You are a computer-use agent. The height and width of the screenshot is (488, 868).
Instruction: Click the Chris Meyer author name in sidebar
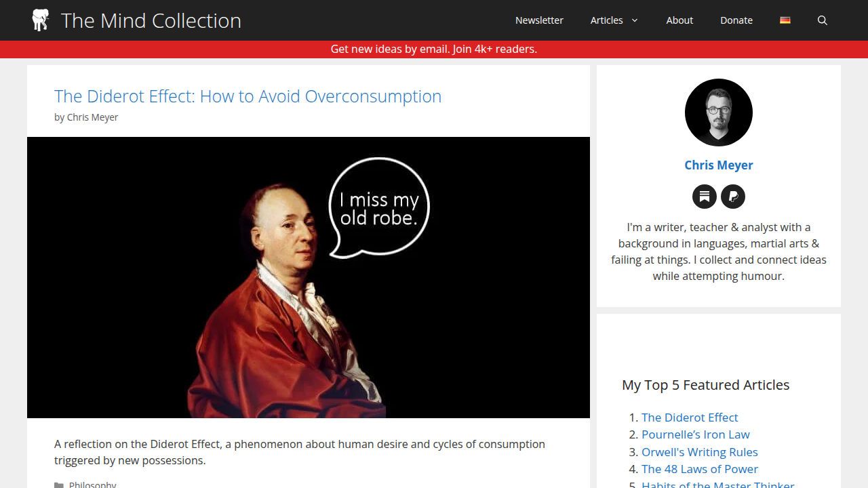click(x=719, y=165)
